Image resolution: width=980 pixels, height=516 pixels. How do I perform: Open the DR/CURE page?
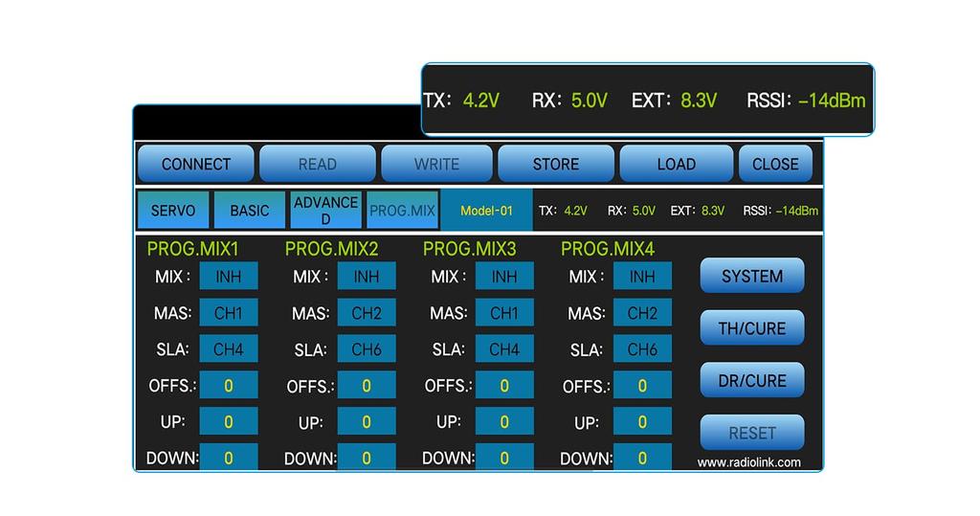[751, 380]
